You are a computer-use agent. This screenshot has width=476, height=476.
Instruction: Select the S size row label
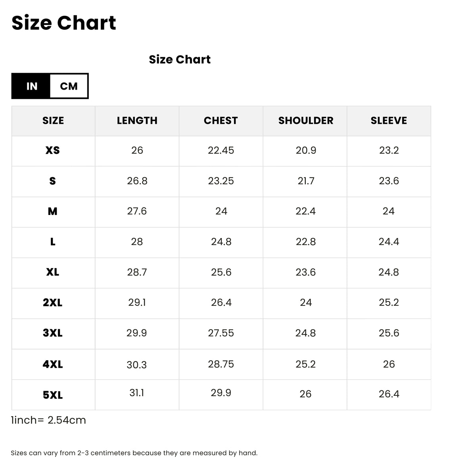coord(53,181)
